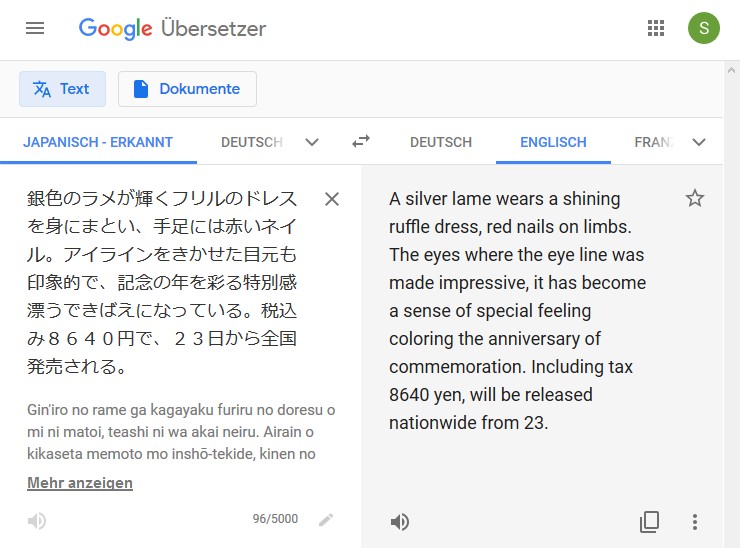Save translation with the star icon
This screenshot has height=548, width=740.
pos(694,198)
